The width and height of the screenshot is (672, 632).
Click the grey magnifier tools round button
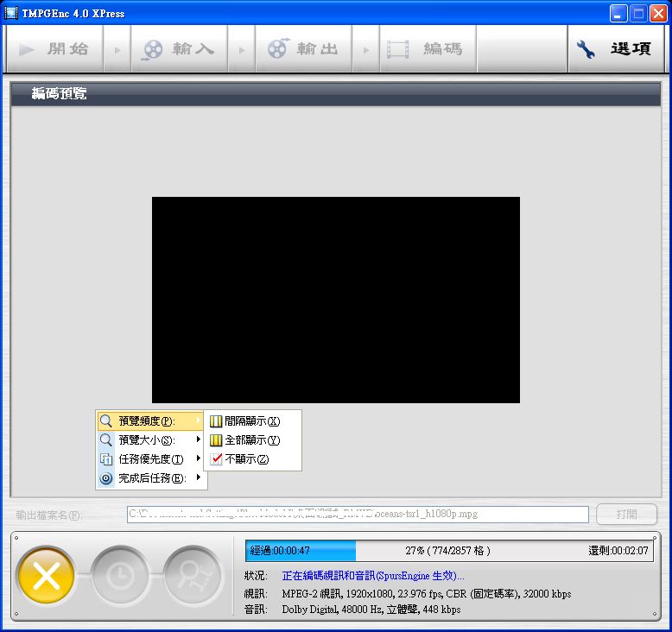click(193, 575)
